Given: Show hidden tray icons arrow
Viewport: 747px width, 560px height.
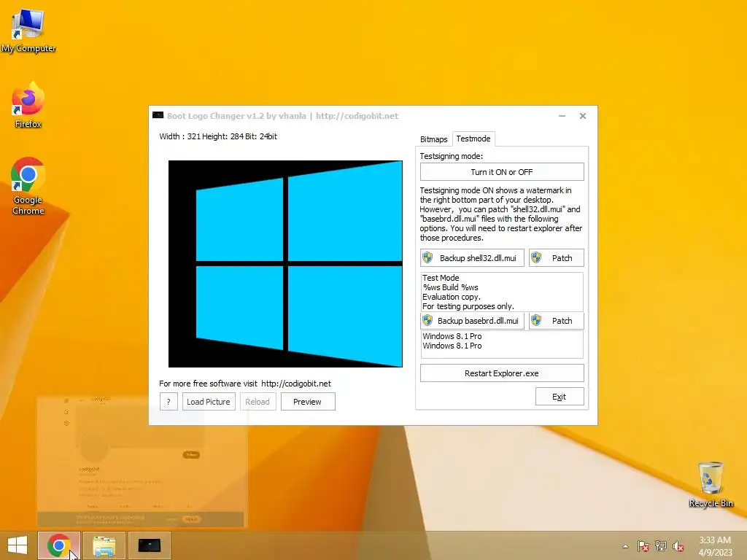Looking at the screenshot, I should tap(625, 546).
